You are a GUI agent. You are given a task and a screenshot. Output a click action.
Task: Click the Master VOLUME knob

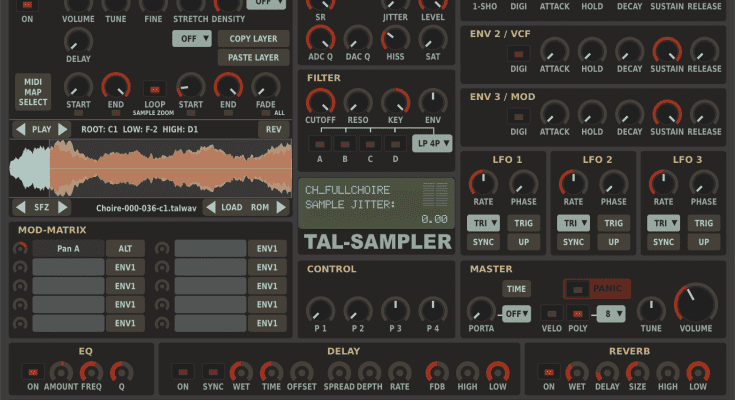click(x=695, y=302)
